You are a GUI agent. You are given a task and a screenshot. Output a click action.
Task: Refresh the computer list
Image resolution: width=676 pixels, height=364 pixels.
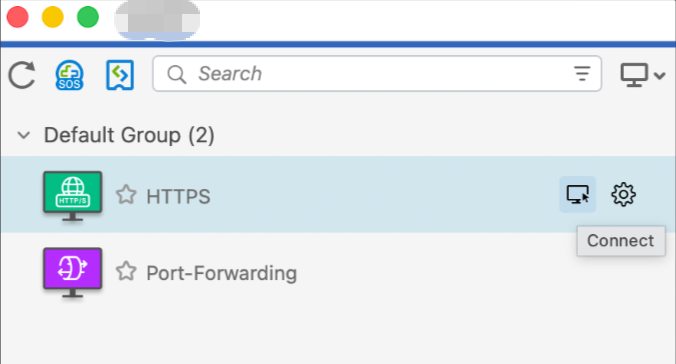22,75
